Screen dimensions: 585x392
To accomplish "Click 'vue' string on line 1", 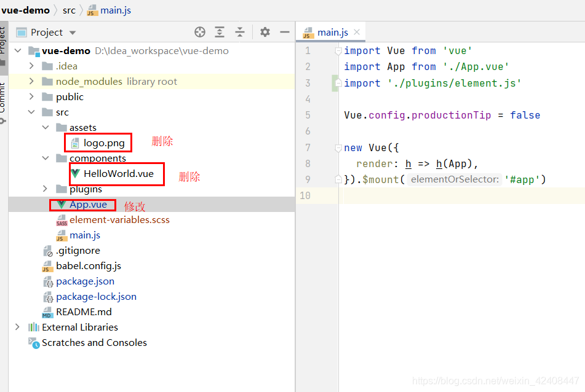I will [458, 50].
